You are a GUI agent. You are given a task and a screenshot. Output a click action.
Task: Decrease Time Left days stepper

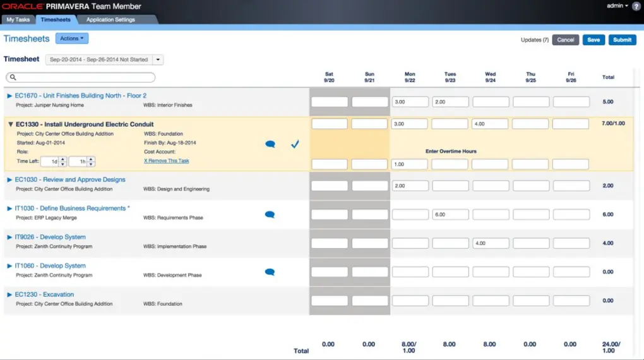[x=63, y=164]
